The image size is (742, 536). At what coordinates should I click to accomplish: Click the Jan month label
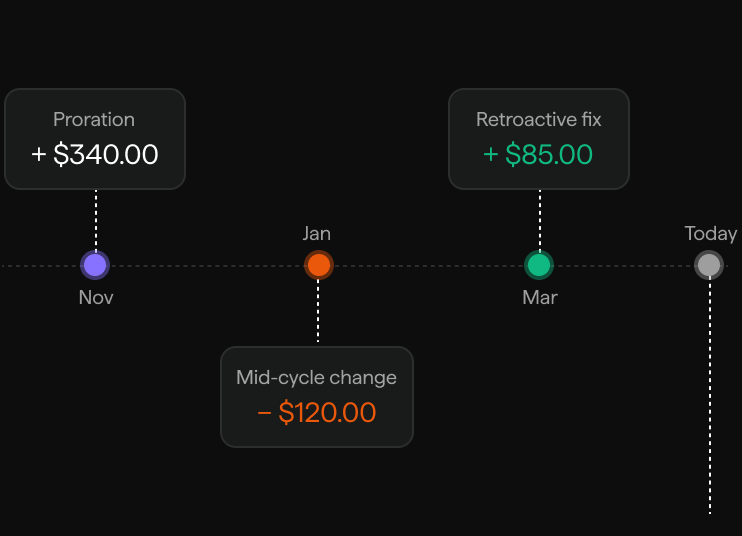pyautogui.click(x=317, y=234)
